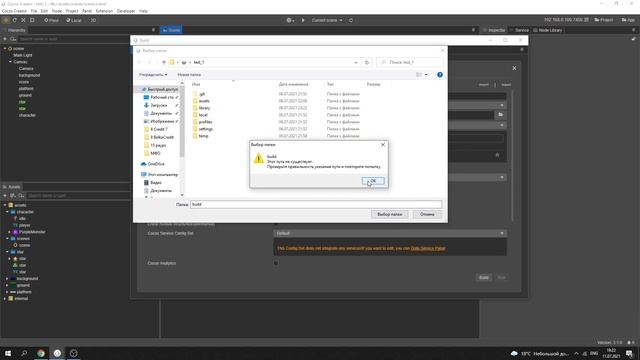640x360 pixels.
Task: Collapse the character folder in Assets
Action: (7, 212)
